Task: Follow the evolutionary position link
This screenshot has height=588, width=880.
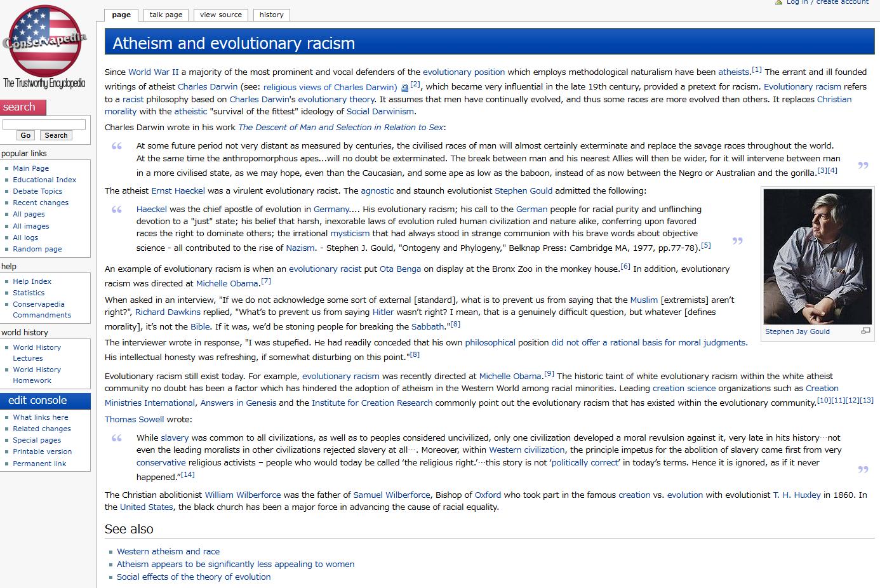Action: 464,72
